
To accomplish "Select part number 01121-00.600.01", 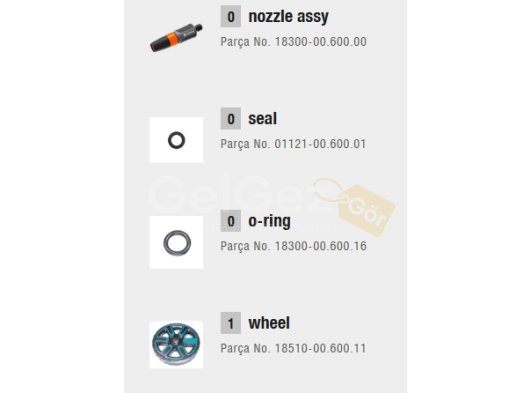I will 320,144.
